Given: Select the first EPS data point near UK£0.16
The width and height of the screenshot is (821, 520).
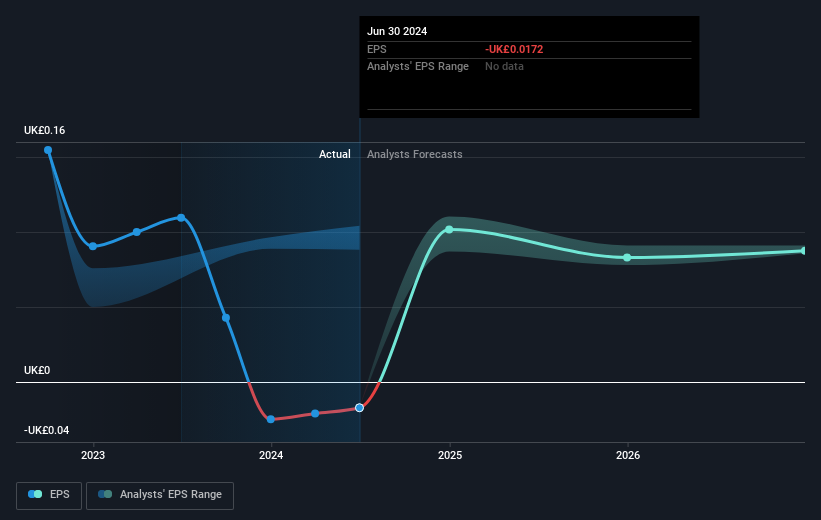Looking at the screenshot, I should point(48,150).
